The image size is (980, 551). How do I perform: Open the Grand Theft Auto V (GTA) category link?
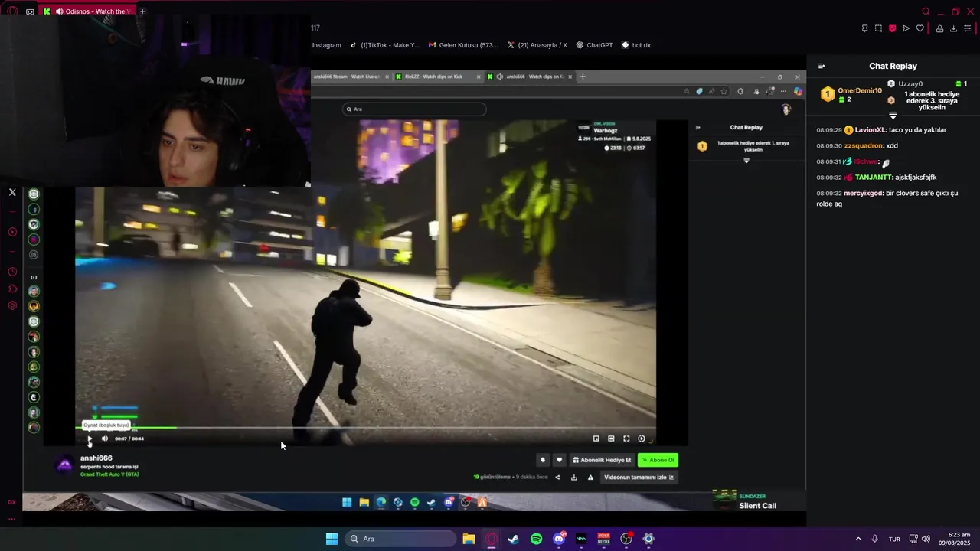pos(109,474)
